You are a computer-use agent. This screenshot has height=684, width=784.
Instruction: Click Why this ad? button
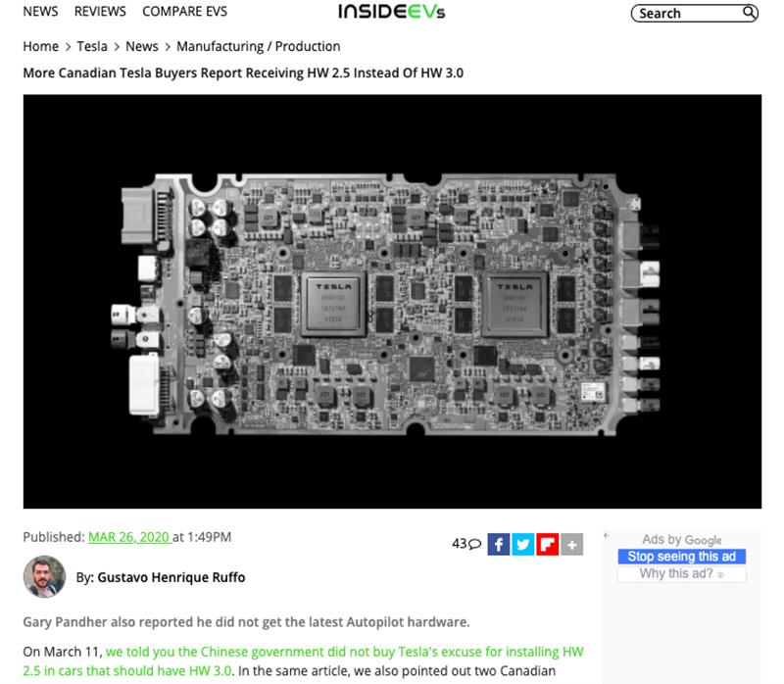pyautogui.click(x=681, y=573)
